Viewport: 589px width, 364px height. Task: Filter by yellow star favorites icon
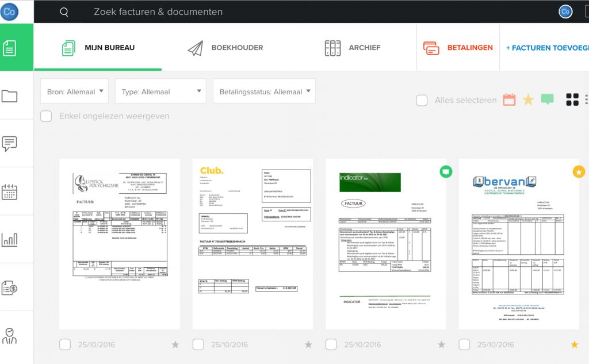pos(528,99)
